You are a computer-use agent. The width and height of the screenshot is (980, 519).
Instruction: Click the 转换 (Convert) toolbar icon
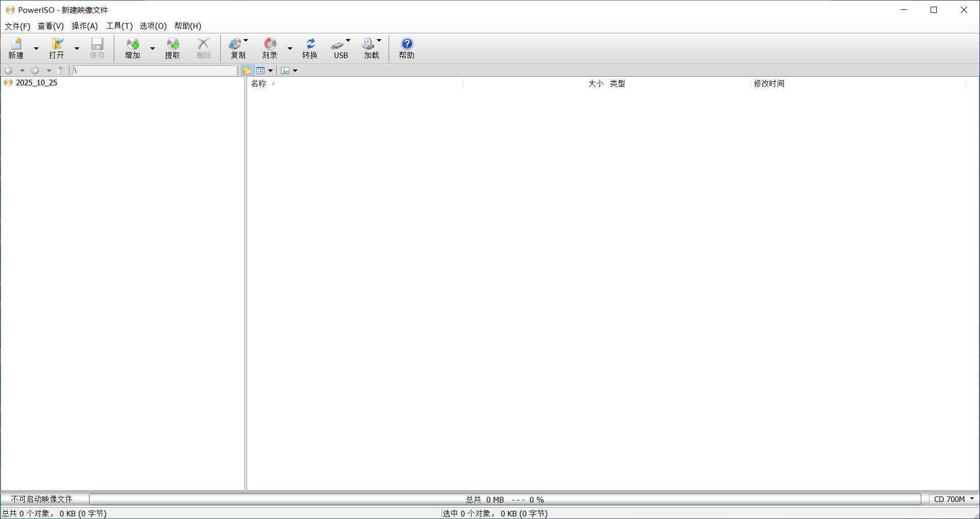tap(310, 48)
